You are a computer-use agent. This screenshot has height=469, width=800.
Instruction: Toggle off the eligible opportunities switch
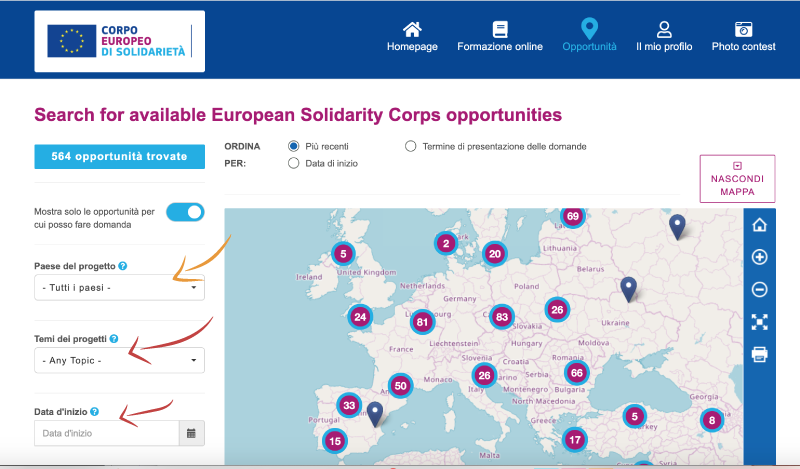point(185,212)
